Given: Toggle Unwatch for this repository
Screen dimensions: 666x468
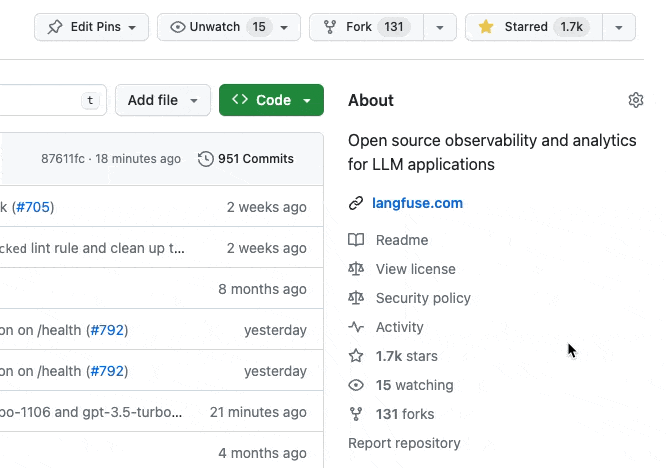Looking at the screenshot, I should 228,27.
